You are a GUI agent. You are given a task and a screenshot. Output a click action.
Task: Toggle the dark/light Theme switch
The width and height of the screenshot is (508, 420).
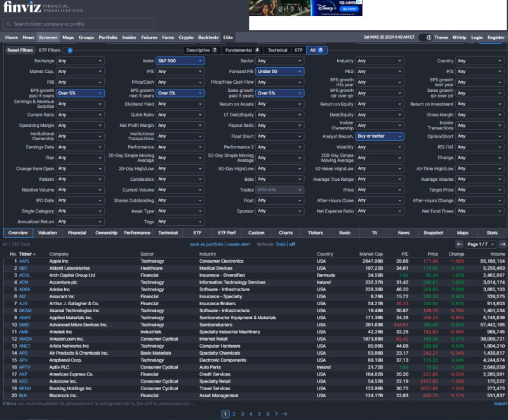coord(425,37)
